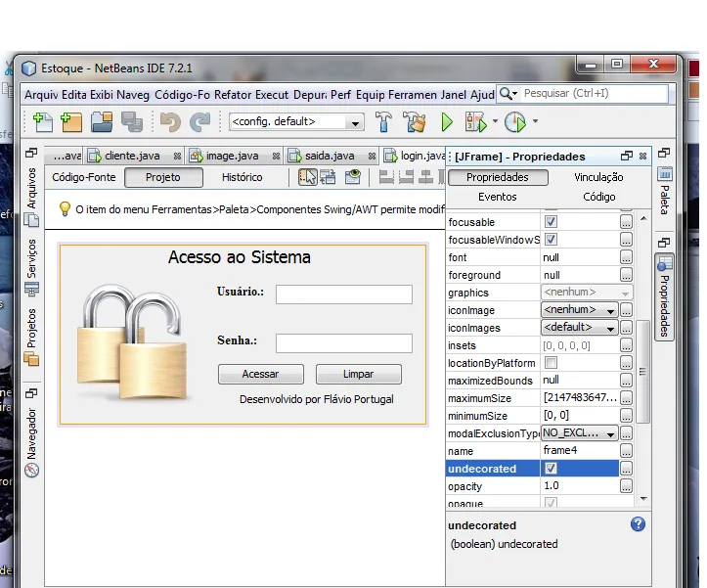Image resolution: width=707 pixels, height=588 pixels.
Task: Click the Acessar button in form
Action: [x=261, y=374]
